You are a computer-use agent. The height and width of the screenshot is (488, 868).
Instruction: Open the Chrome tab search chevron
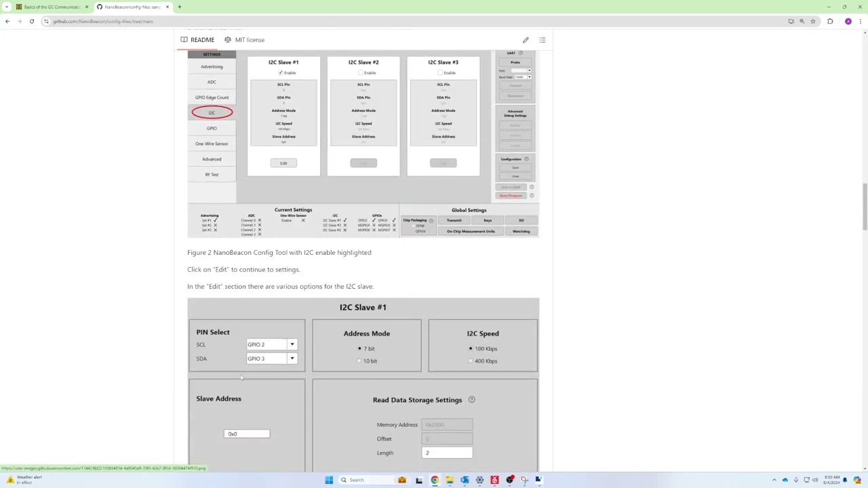7,7
